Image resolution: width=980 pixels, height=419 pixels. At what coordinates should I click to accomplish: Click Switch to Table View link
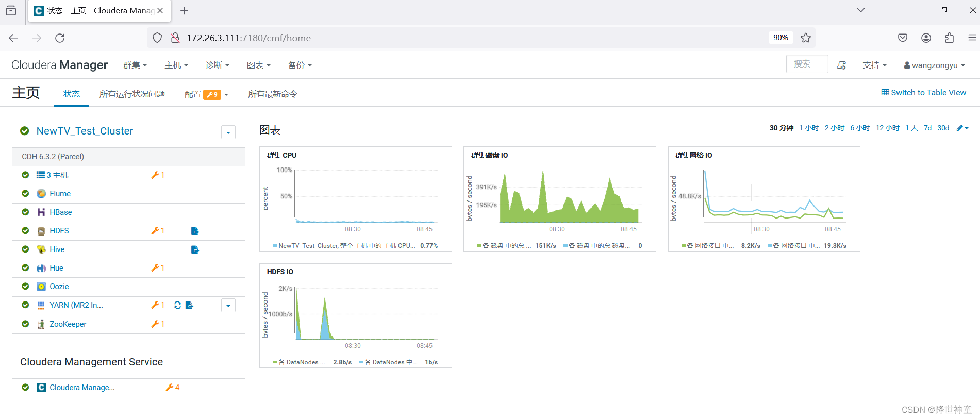[923, 93]
